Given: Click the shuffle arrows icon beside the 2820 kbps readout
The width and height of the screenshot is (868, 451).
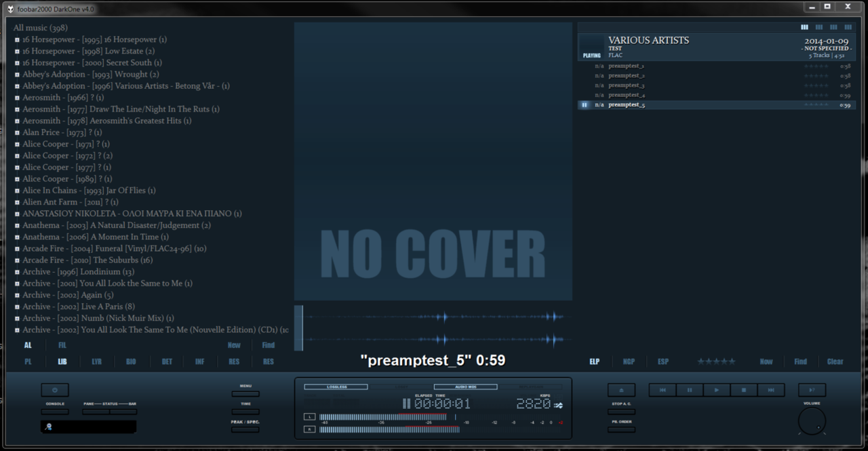Looking at the screenshot, I should [558, 405].
